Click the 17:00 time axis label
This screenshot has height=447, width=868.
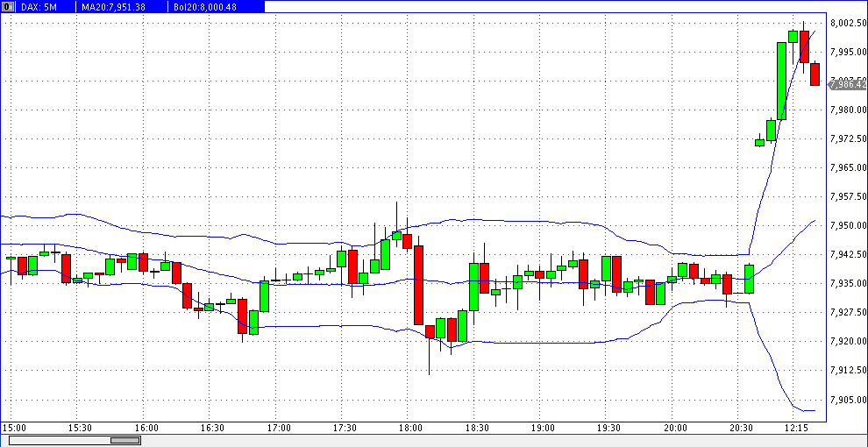click(x=279, y=429)
